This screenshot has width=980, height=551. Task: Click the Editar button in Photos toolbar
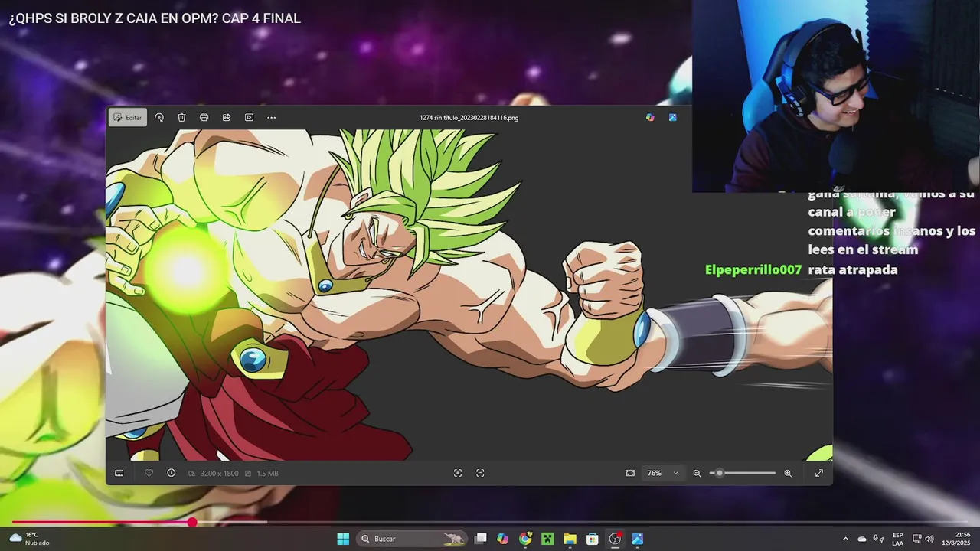click(x=128, y=117)
